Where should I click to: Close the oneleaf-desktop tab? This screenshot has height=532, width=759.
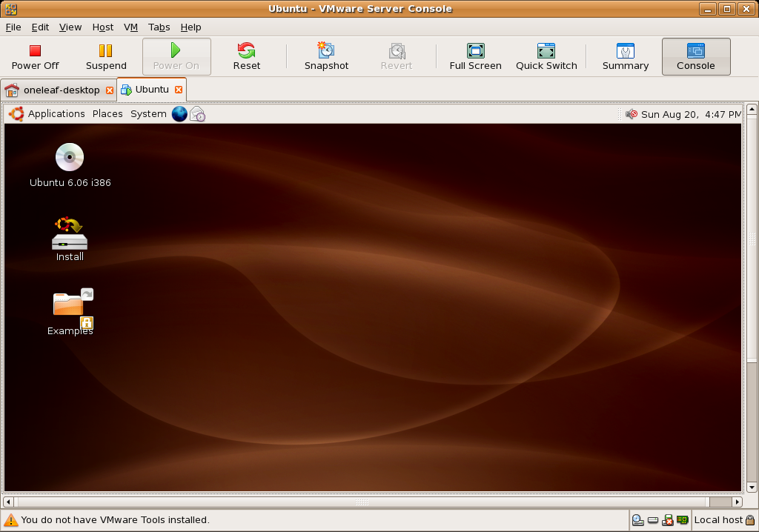pos(110,90)
